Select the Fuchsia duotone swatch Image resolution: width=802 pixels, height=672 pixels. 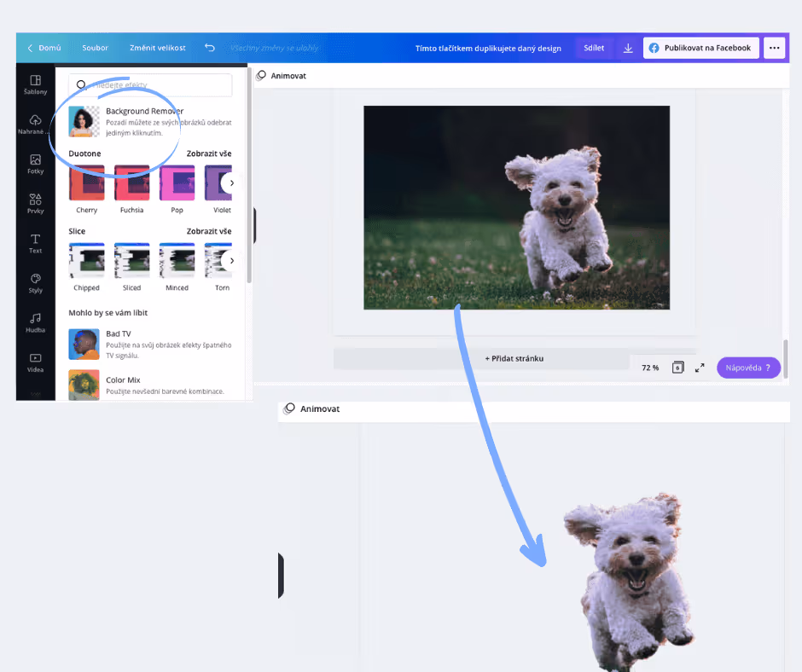click(x=131, y=182)
